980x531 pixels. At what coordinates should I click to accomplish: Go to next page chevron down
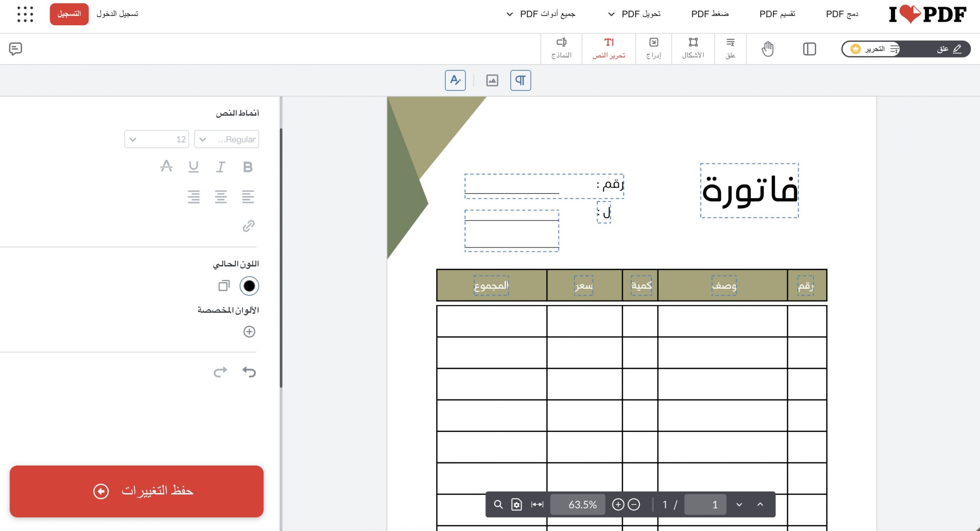(x=739, y=505)
